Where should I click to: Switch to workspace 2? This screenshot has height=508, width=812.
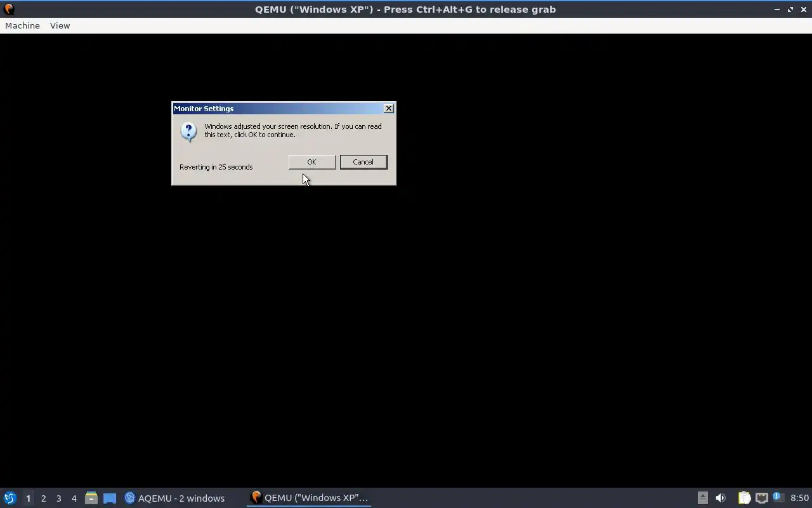coord(43,498)
